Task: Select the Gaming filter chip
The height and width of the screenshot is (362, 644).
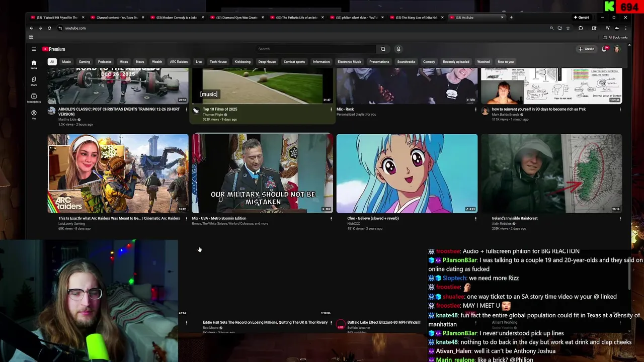Action: point(85,62)
